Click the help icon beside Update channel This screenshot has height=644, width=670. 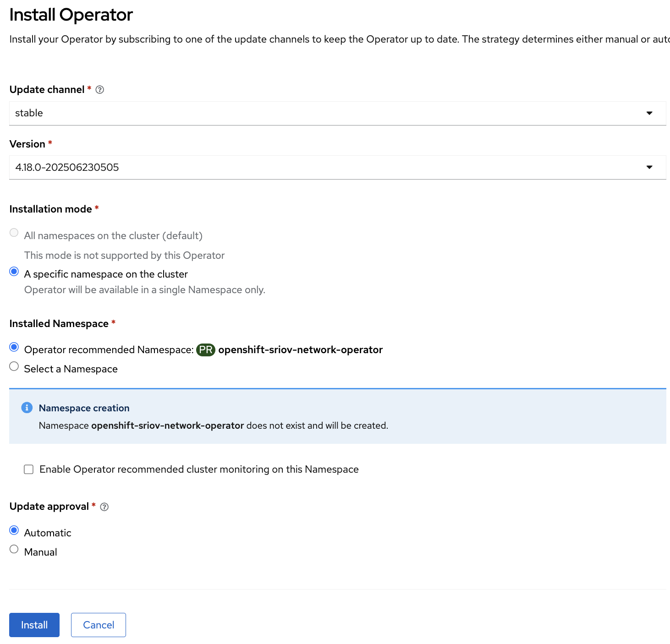99,90
